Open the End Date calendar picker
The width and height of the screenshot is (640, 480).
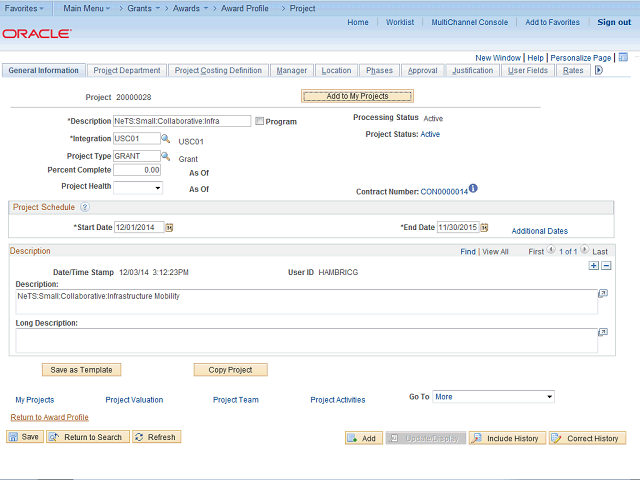click(x=492, y=227)
